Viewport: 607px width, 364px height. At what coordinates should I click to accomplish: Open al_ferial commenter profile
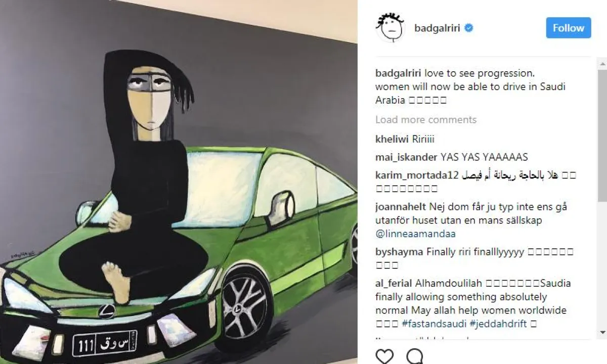[x=394, y=283]
